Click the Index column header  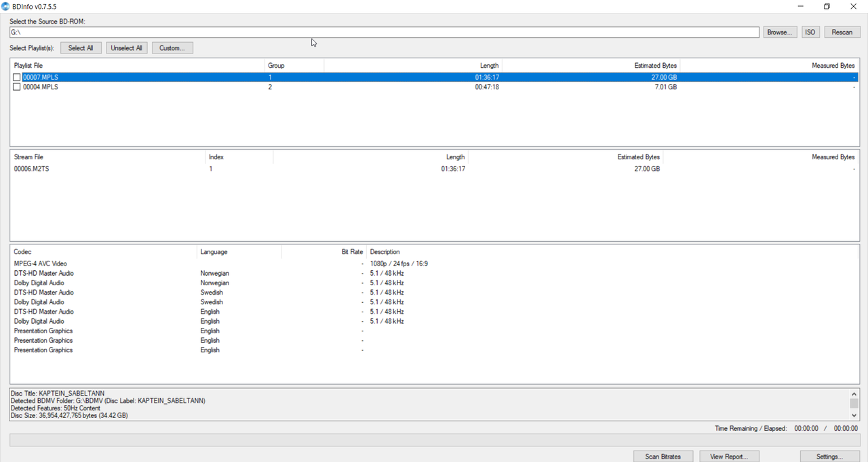coord(239,157)
